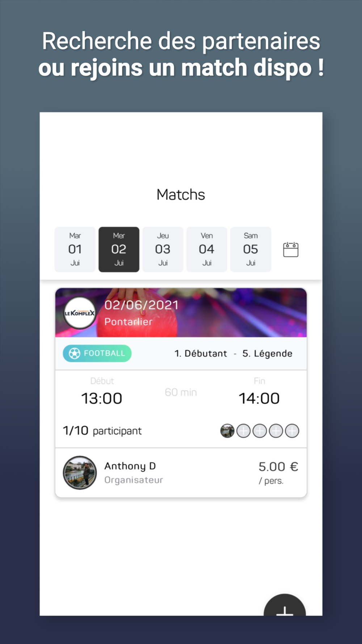
Task: Open the Pontarlier match banner image
Action: coord(181,313)
